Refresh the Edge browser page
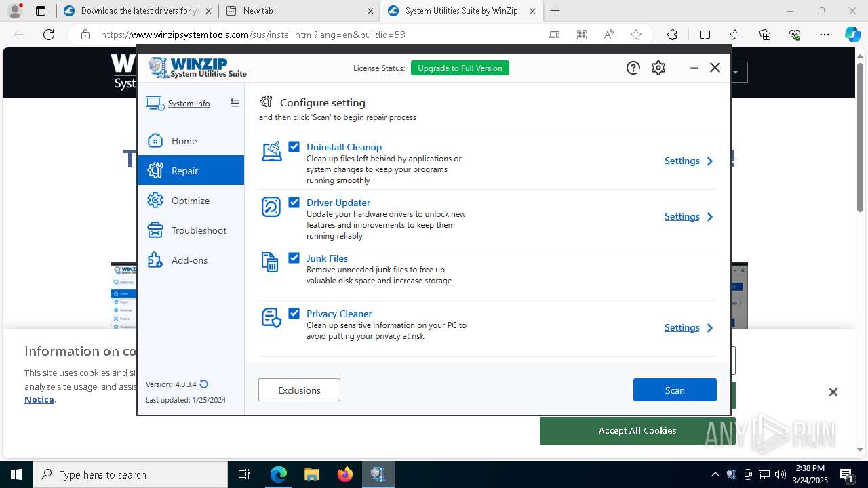 (49, 35)
